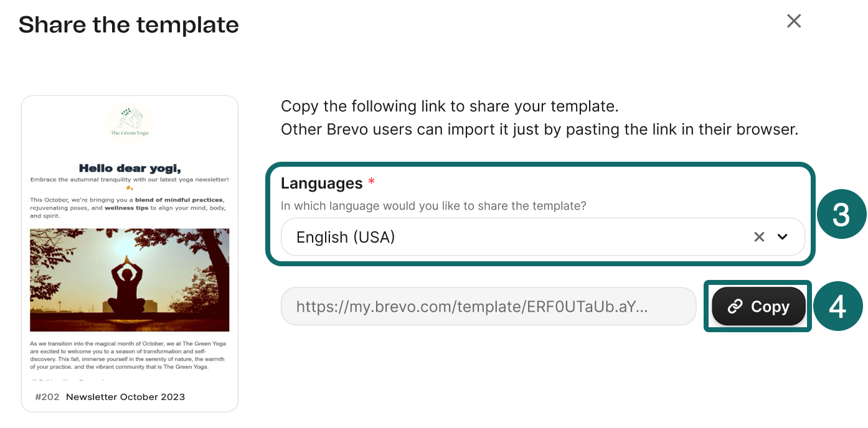The width and height of the screenshot is (868, 428).
Task: Click the Share the template heading
Action: pos(128,24)
